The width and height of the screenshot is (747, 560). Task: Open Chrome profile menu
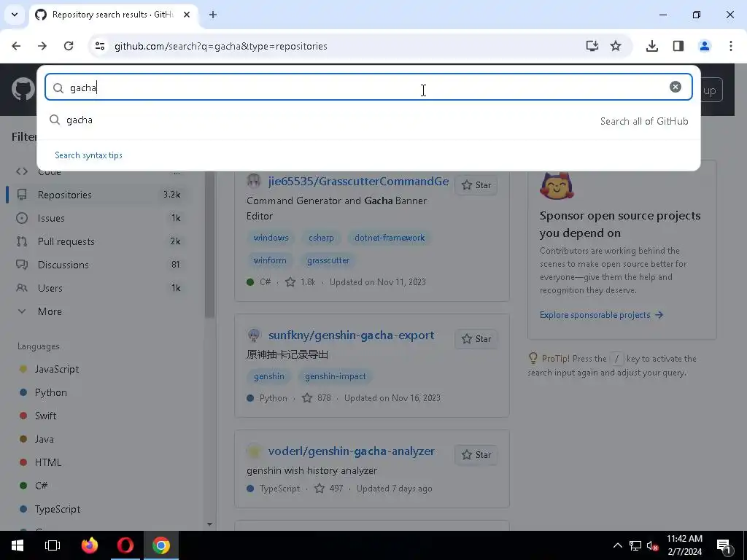(705, 46)
